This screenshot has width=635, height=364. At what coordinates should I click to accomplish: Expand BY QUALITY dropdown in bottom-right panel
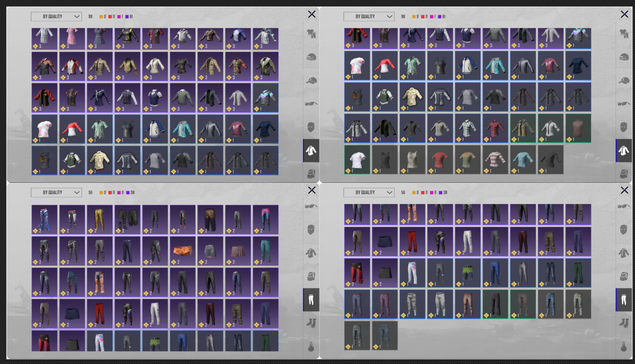369,192
